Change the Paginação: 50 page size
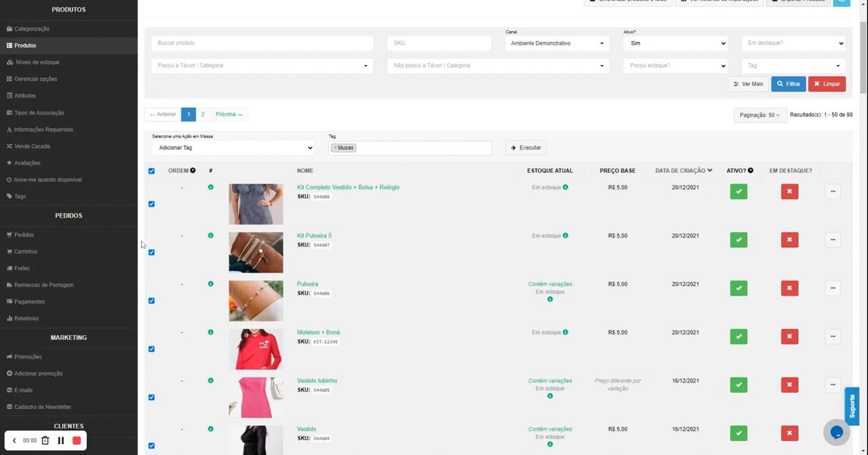 pyautogui.click(x=760, y=115)
